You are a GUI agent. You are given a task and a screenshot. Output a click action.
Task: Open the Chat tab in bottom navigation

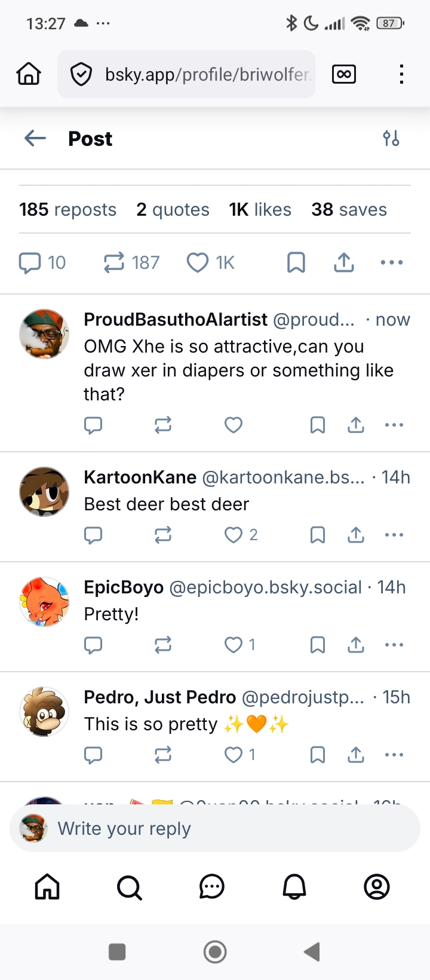(211, 887)
